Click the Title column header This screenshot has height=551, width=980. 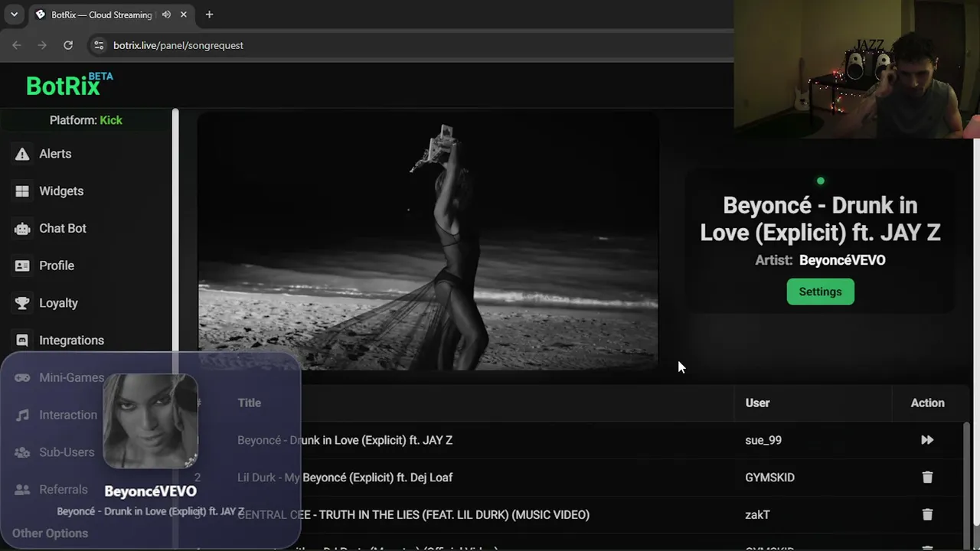coord(249,403)
